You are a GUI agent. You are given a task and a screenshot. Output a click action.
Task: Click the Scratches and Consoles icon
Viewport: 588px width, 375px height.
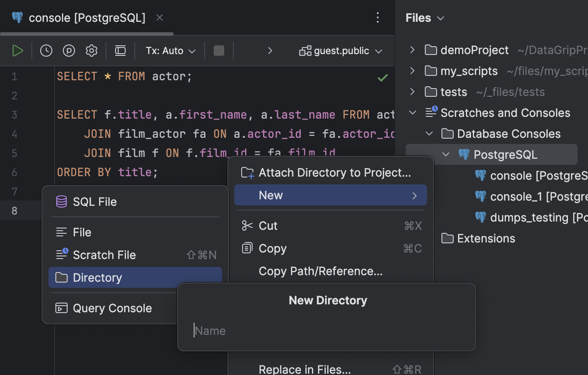click(431, 112)
